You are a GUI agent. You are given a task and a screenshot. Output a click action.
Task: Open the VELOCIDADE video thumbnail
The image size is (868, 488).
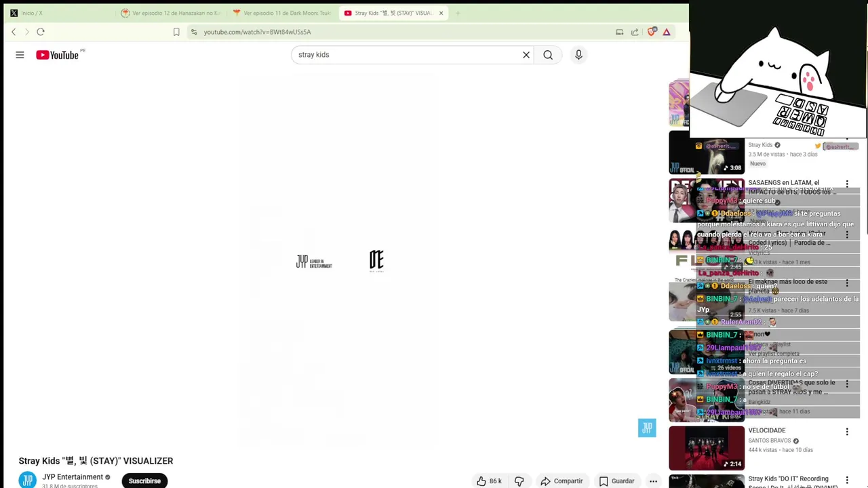[x=707, y=448]
